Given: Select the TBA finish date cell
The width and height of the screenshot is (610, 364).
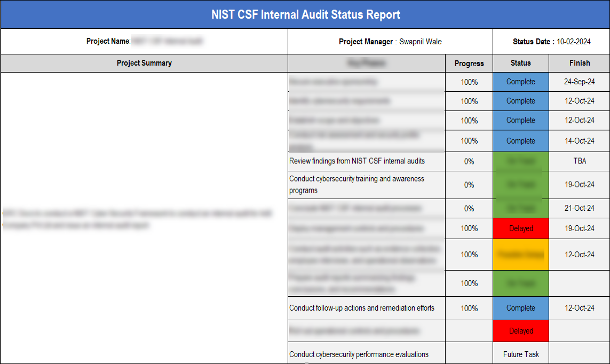Looking at the screenshot, I should click(x=579, y=161).
